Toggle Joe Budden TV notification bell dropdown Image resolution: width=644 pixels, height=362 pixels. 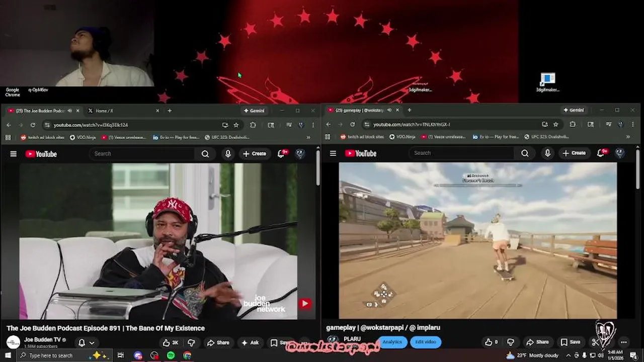86,343
